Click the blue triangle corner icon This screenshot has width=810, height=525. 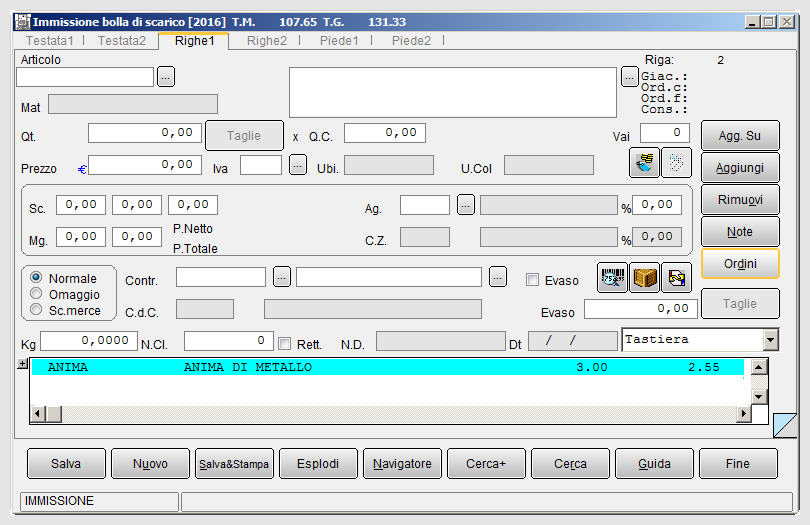[785, 425]
